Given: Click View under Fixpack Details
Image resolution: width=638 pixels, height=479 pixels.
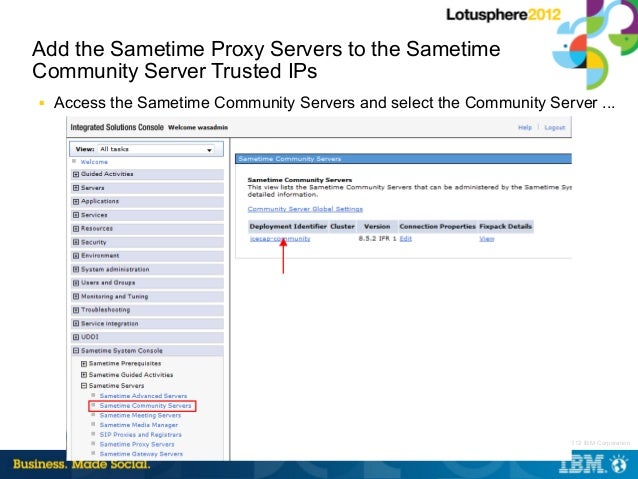Looking at the screenshot, I should point(487,238).
